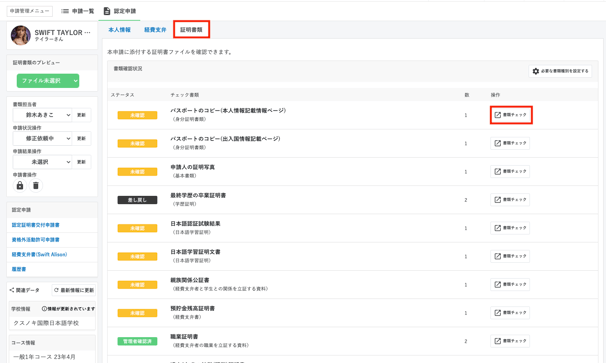The width and height of the screenshot is (606, 363).
Task: Open the 認定証明書交付申請書 link
Action: pos(36,225)
